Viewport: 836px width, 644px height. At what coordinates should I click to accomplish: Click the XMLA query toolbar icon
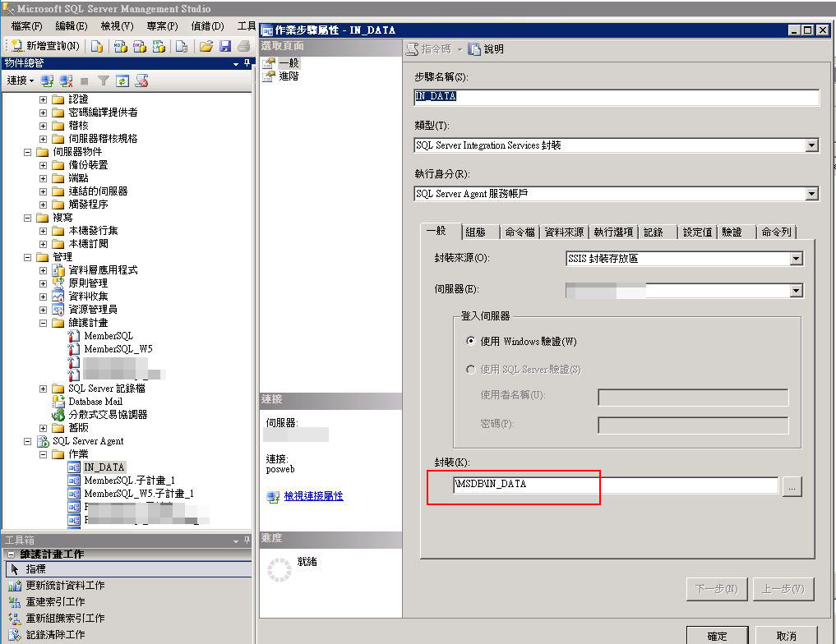[x=159, y=46]
